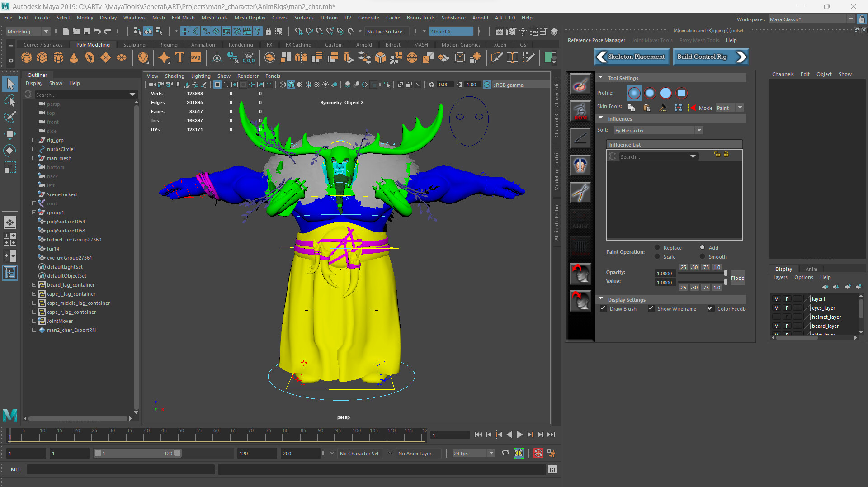Click the Move tool in toolbox
This screenshot has width=868, height=487.
10,133
